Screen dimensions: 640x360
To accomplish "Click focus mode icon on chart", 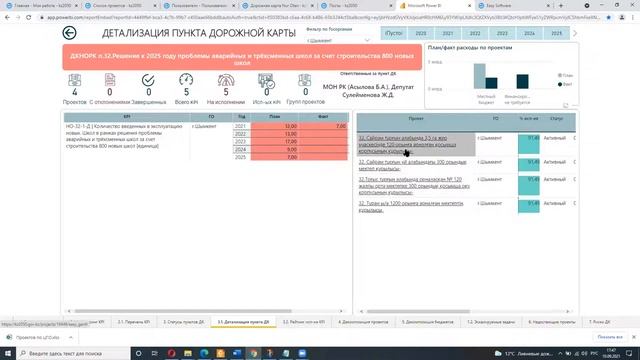I will [x=566, y=105].
